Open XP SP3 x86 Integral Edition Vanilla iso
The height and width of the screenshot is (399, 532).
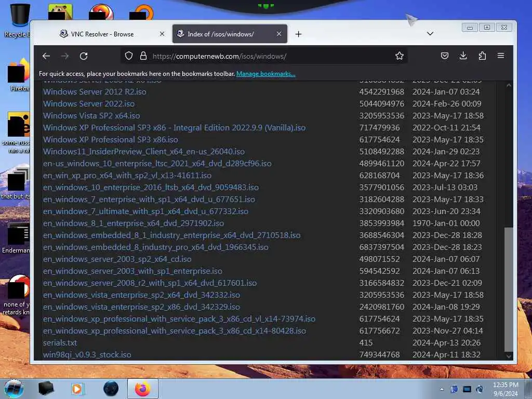pyautogui.click(x=175, y=128)
